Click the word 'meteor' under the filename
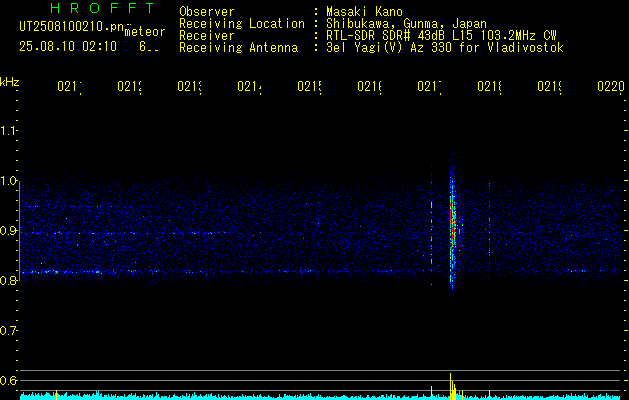Image resolution: width=629 pixels, height=400 pixels. [x=145, y=32]
